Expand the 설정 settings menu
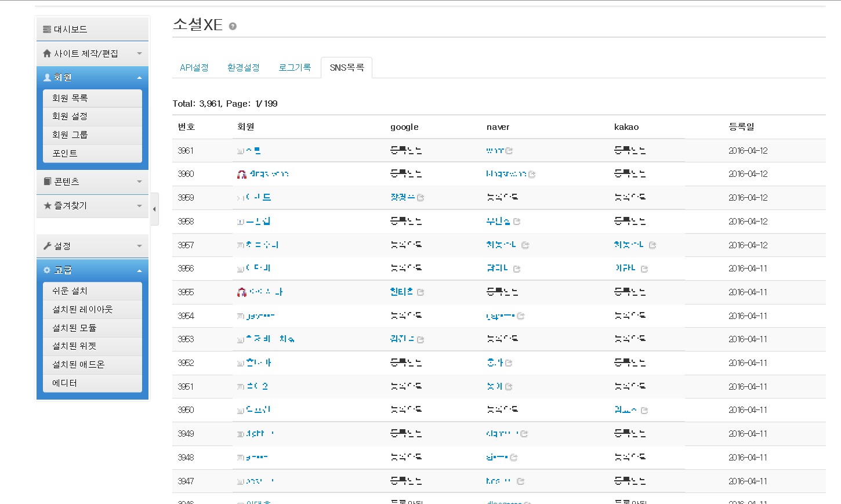The width and height of the screenshot is (841, 504). coord(93,246)
